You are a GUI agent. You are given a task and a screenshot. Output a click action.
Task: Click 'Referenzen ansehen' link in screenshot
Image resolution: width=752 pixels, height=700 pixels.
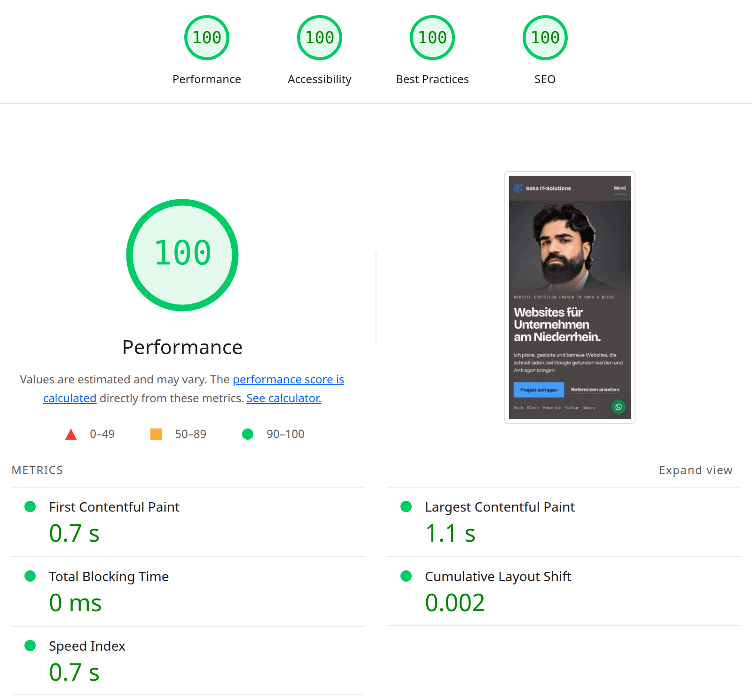(595, 390)
